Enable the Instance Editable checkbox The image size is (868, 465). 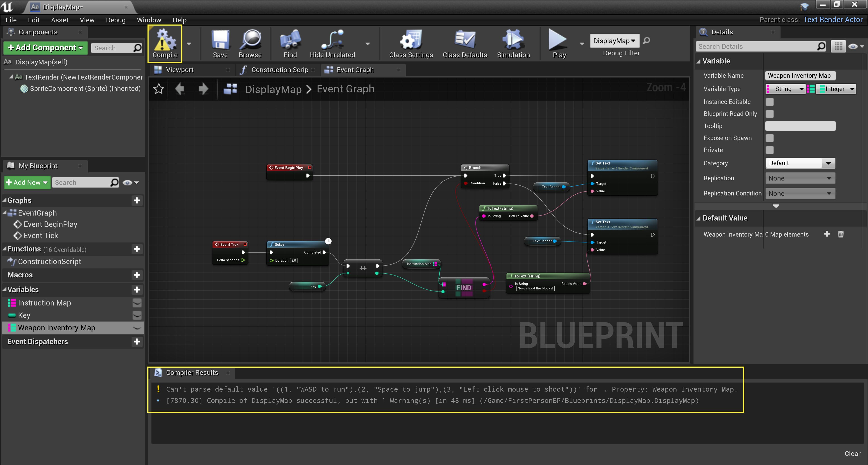pos(770,102)
